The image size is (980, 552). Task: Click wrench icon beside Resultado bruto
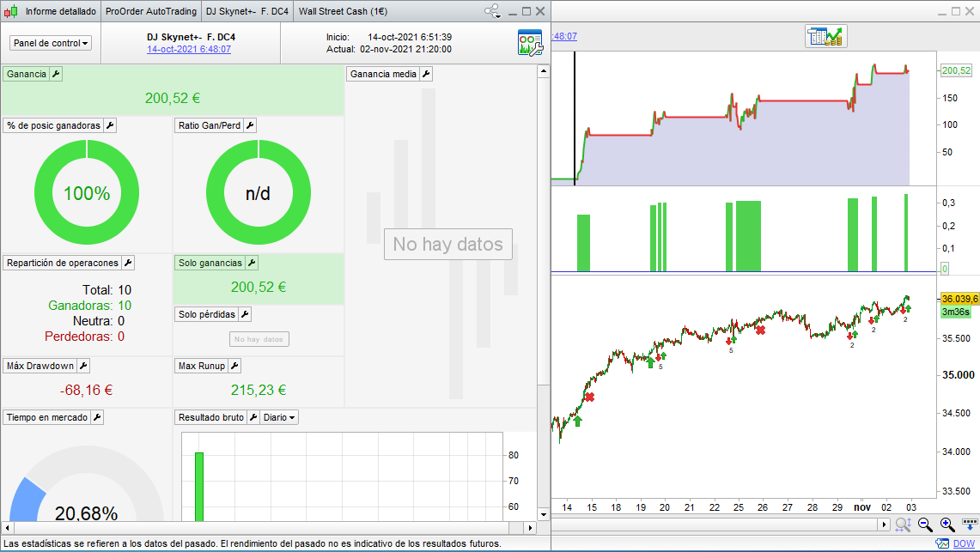[253, 417]
